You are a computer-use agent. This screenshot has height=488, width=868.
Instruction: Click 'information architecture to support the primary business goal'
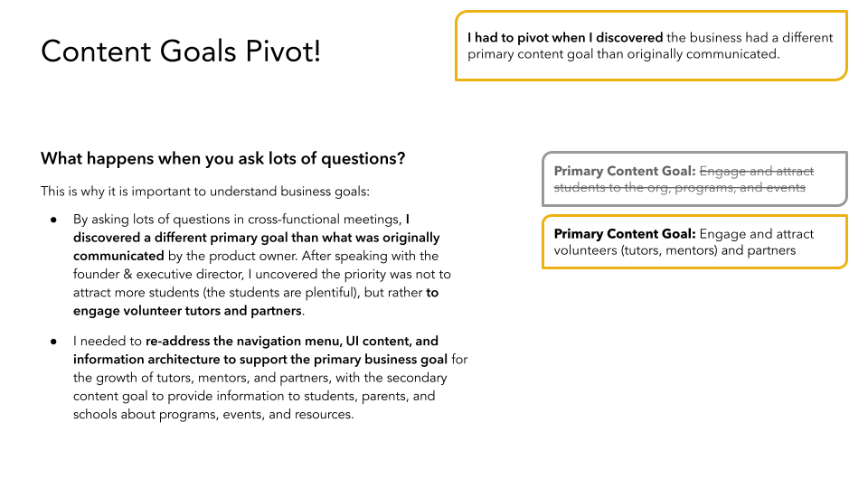click(x=260, y=360)
